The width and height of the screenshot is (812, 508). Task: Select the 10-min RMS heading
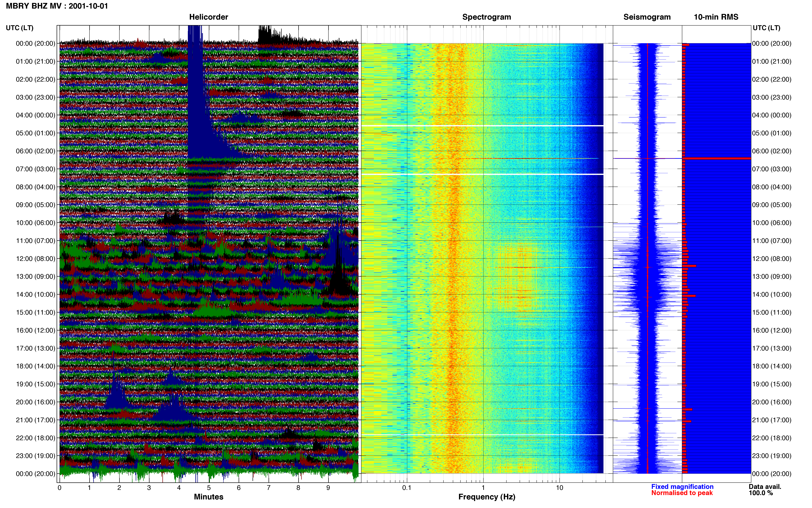click(x=716, y=17)
